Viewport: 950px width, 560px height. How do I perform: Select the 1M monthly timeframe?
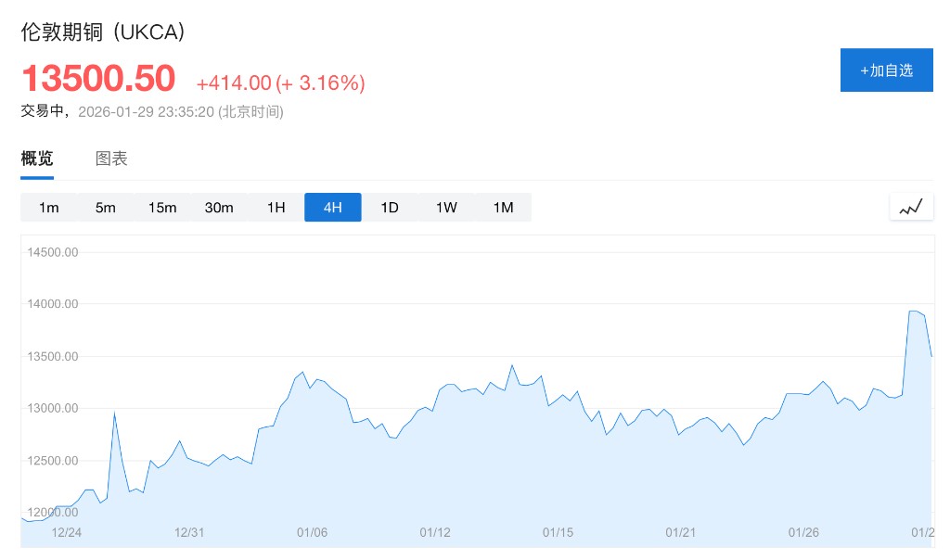point(503,208)
